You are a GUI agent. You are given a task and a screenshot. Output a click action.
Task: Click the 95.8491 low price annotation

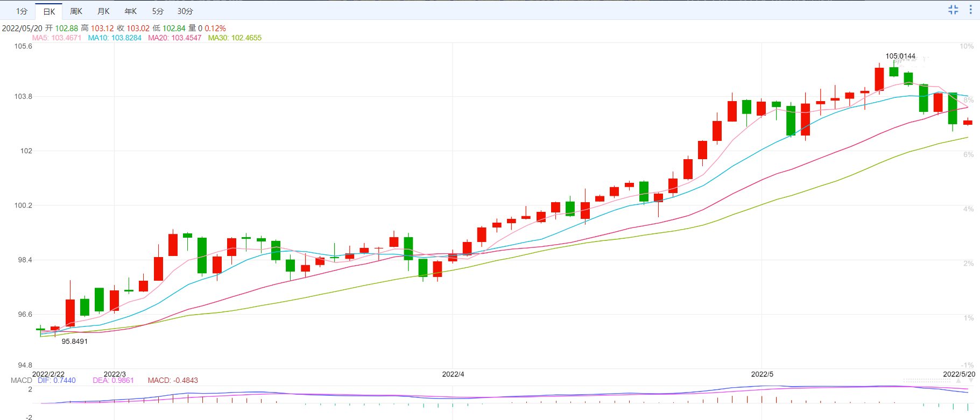coord(74,341)
